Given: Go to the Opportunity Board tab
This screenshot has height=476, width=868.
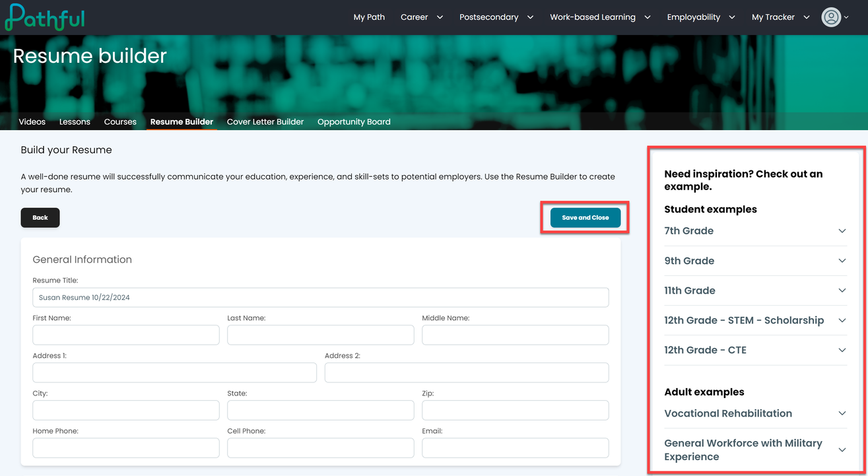Looking at the screenshot, I should coord(354,121).
